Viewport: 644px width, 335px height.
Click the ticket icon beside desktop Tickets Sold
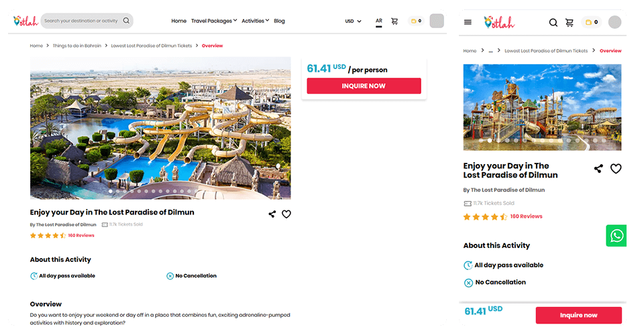(x=105, y=224)
